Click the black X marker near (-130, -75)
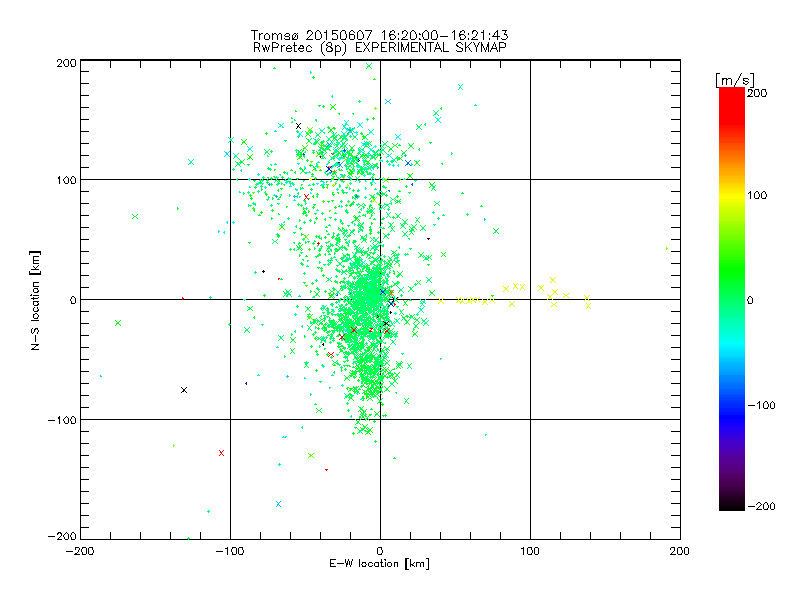Screen dimensions: 800x600 click(184, 390)
